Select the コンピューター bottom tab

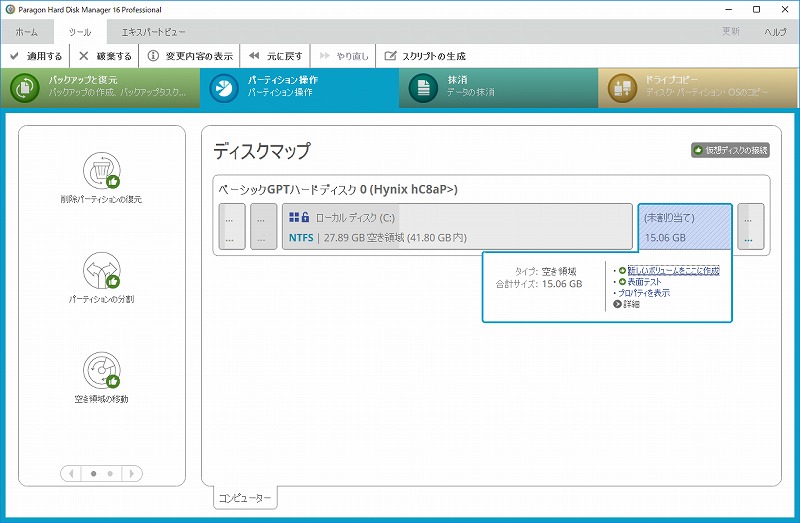point(245,498)
